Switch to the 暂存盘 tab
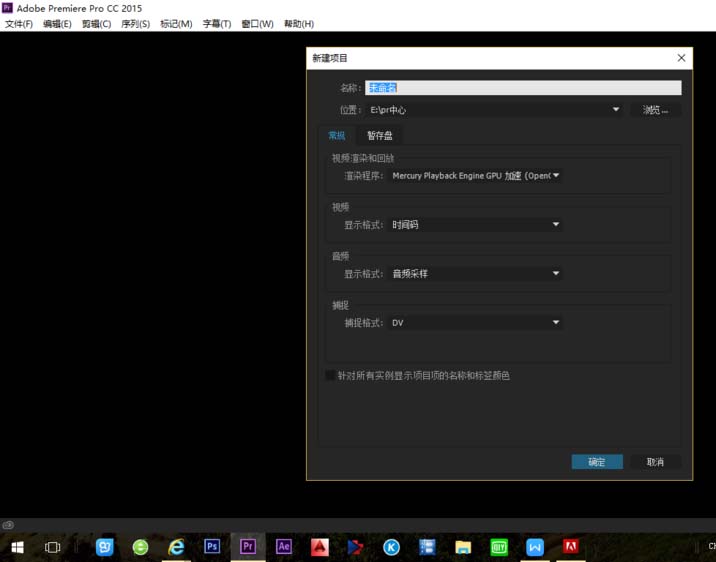The image size is (716, 562). point(379,136)
